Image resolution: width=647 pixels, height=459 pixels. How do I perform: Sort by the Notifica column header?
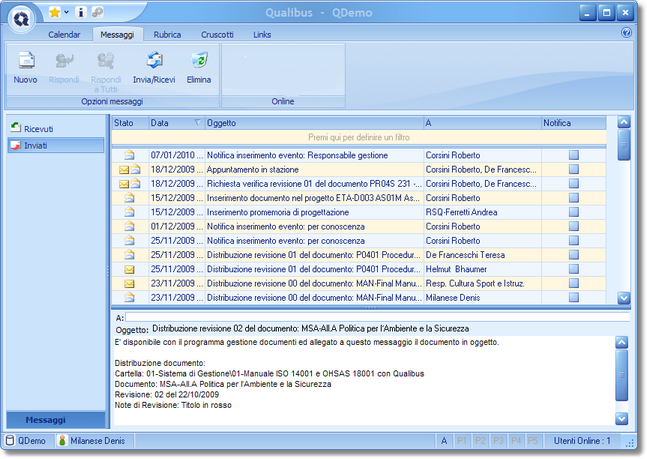[574, 123]
